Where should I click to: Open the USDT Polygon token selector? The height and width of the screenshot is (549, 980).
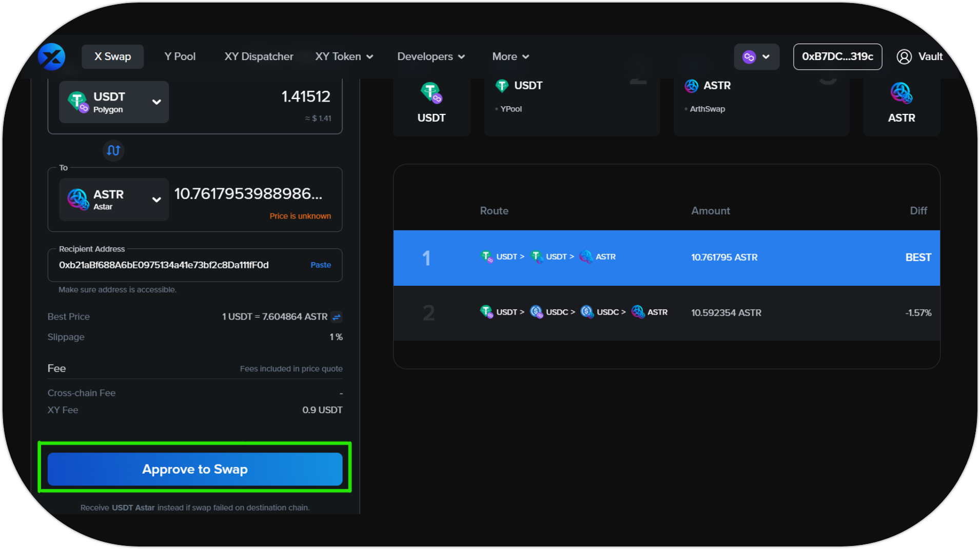click(114, 102)
